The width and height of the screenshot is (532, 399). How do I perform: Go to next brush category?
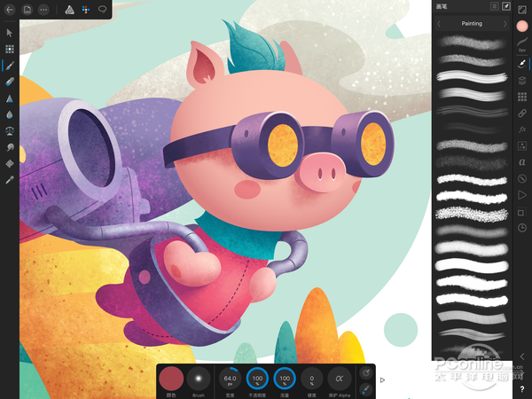point(505,24)
